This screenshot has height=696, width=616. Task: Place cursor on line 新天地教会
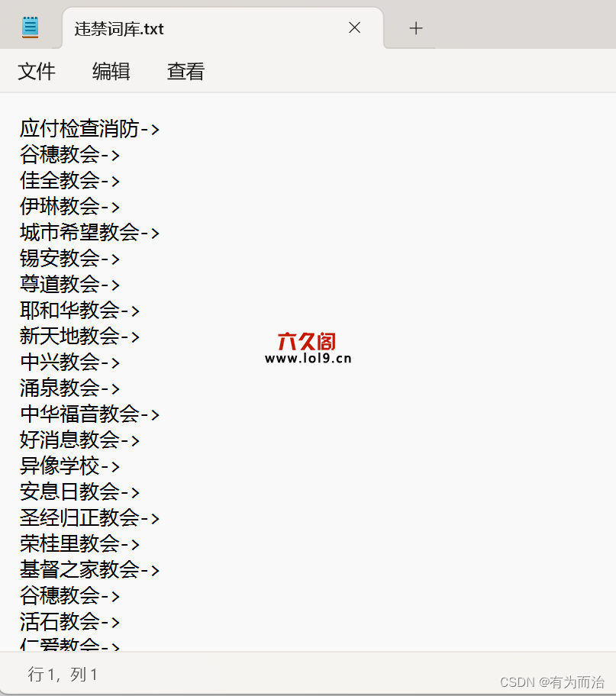click(79, 336)
